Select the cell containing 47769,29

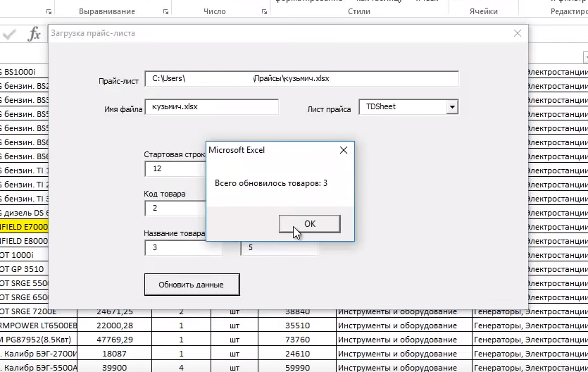114,340
